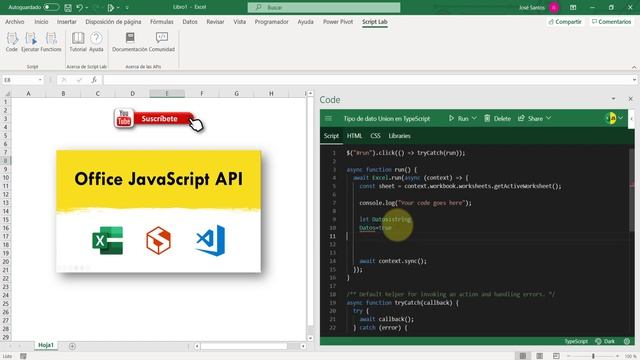Delete the current snippet
This screenshot has height=360, width=640.
(x=497, y=118)
